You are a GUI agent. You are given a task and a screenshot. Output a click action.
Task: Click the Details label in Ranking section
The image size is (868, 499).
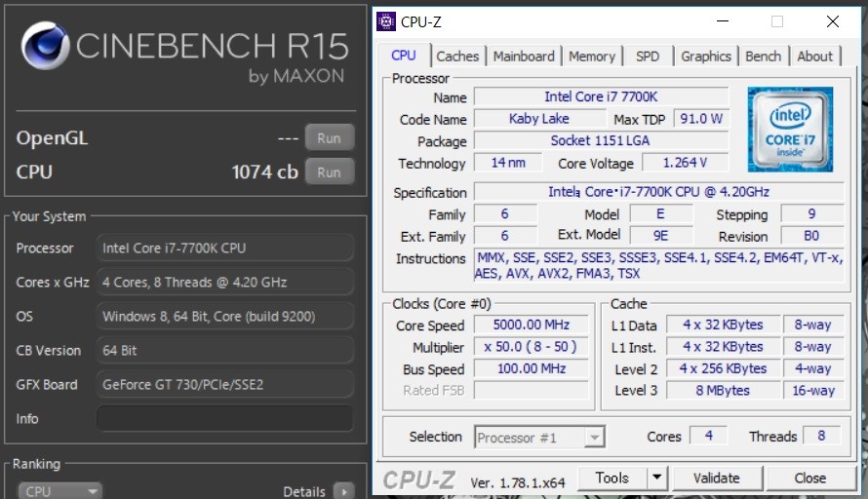304,492
